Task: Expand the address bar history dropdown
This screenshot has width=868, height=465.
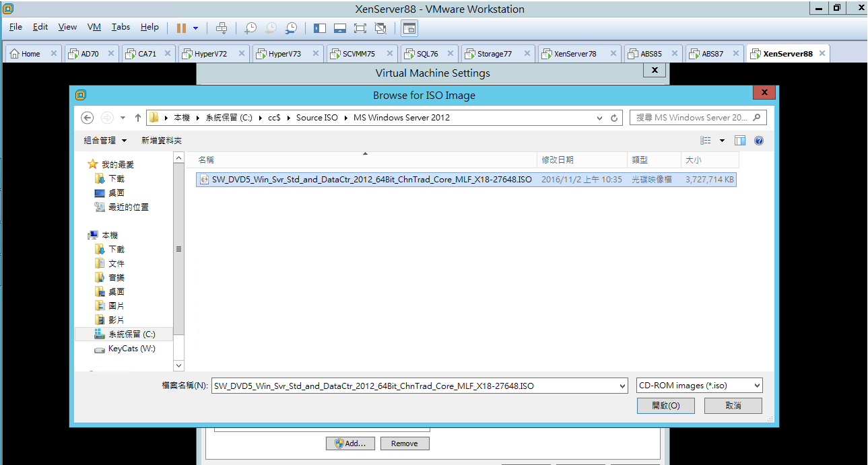Action: pos(599,118)
